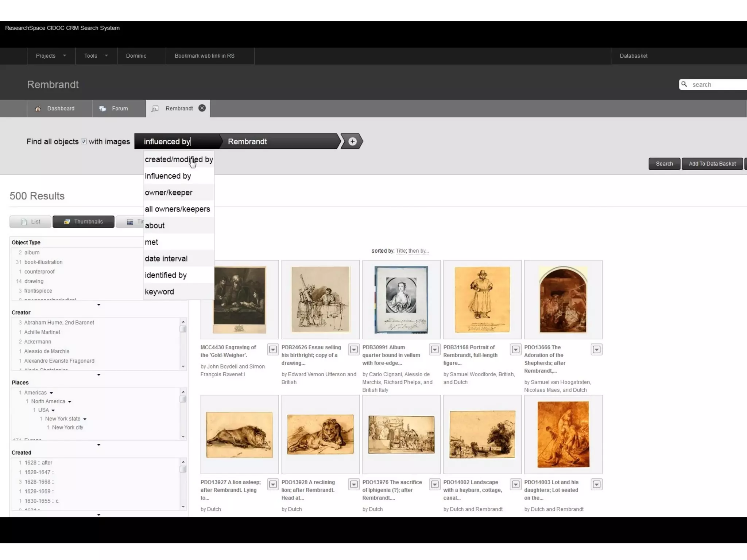Click the Thumbnails view icon

[x=67, y=222]
